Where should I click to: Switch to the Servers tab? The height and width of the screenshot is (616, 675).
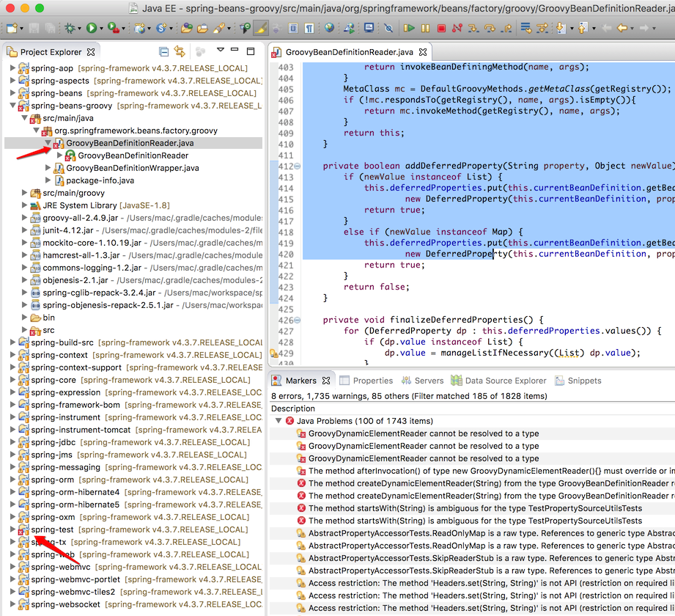click(429, 381)
